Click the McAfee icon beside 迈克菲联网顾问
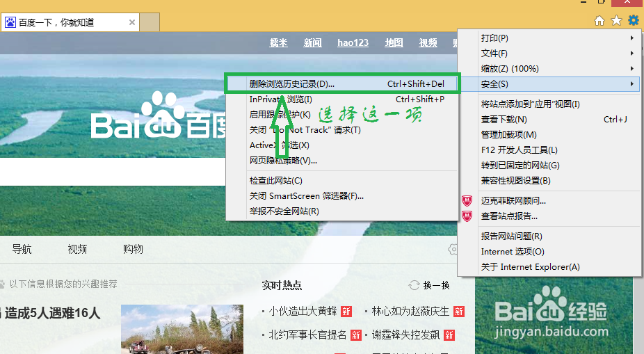Screen dimensions: 644x354 [x=467, y=200]
